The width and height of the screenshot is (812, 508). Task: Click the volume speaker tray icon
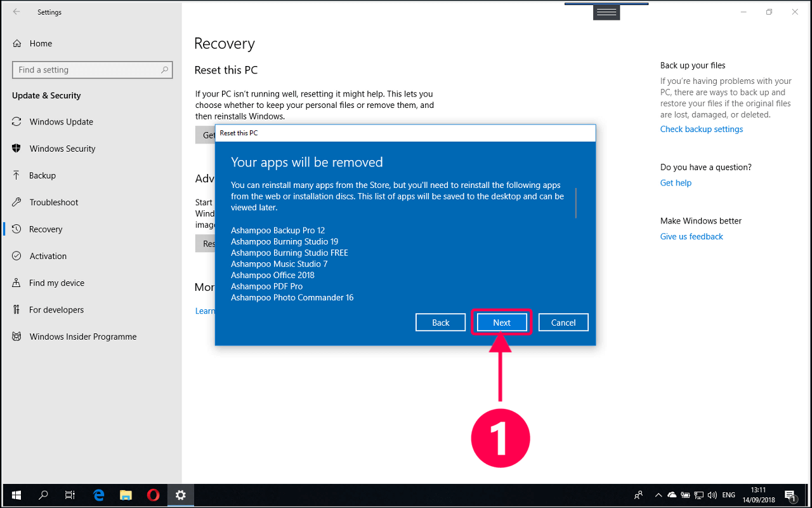pyautogui.click(x=712, y=495)
